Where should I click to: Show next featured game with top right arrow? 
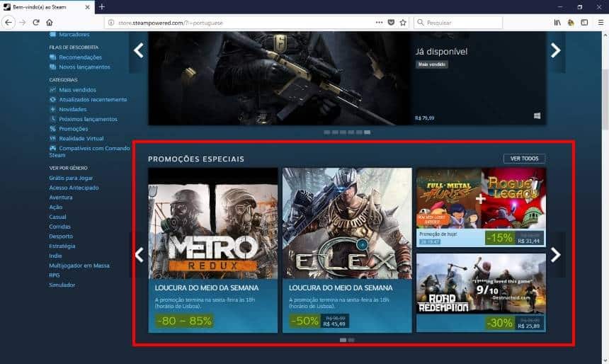tap(556, 50)
